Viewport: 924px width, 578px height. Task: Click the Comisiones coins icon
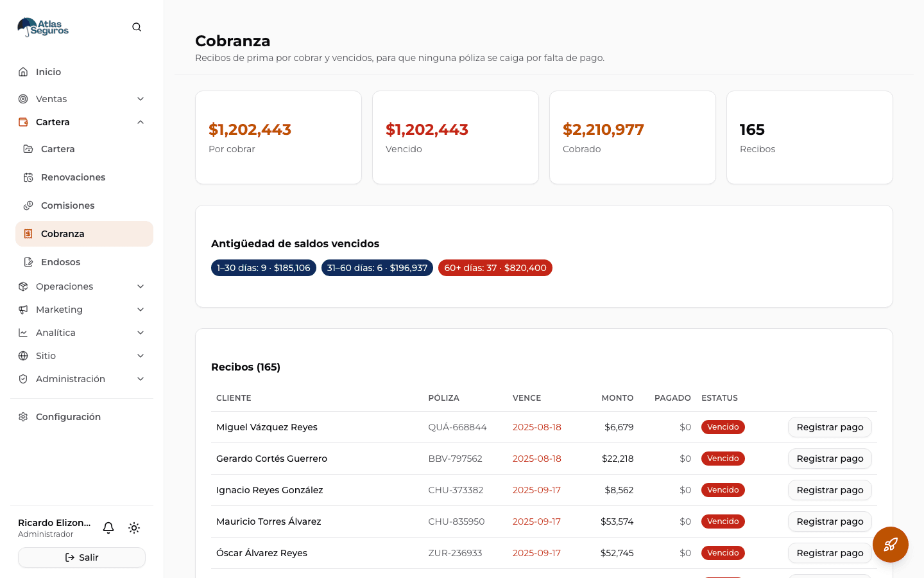pyautogui.click(x=28, y=206)
